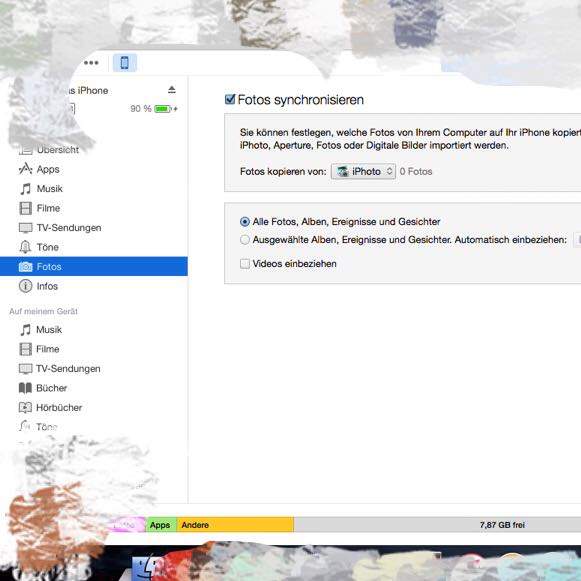Click the iPhoto icon in source popup
581x581 pixels.
coord(343,171)
